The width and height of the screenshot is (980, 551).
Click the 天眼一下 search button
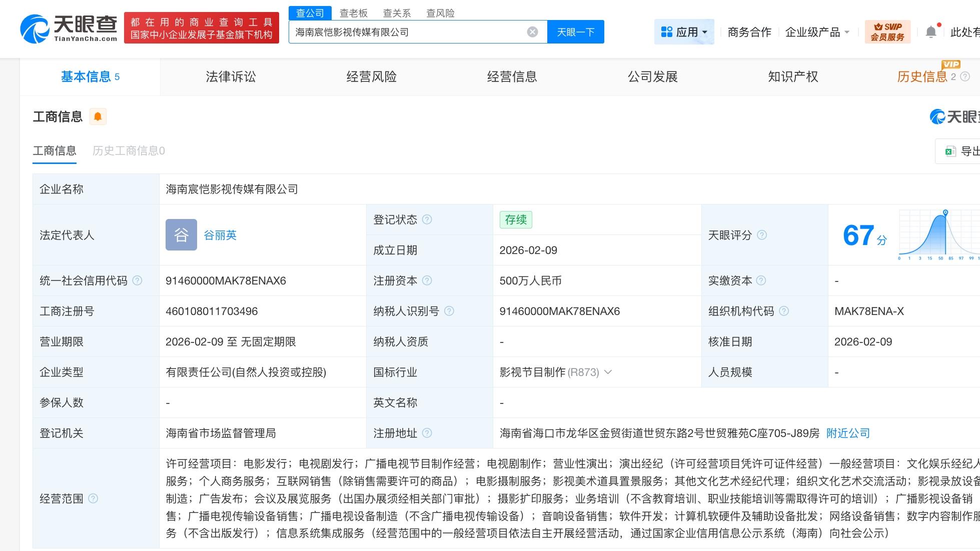(575, 31)
